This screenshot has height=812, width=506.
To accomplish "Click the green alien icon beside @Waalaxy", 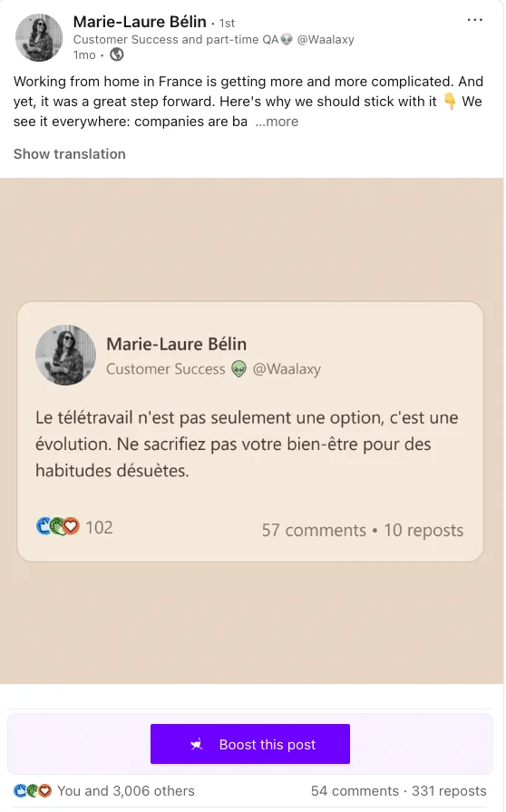I will pyautogui.click(x=238, y=368).
